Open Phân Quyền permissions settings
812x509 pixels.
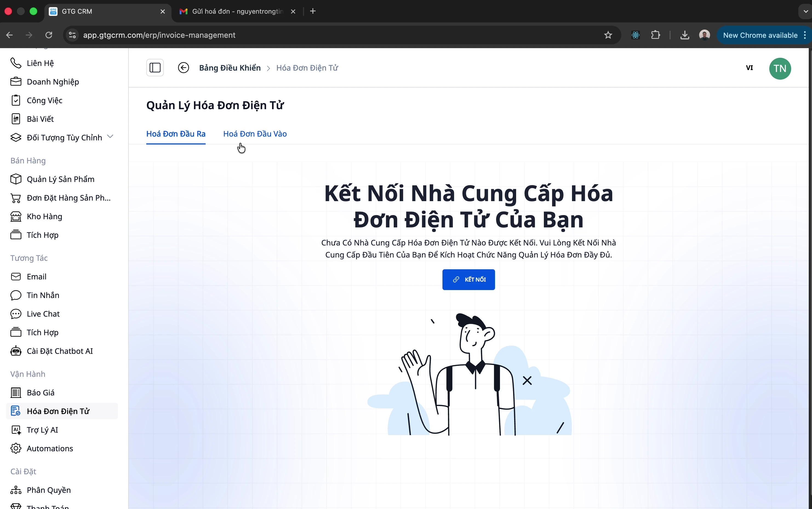pos(48,490)
